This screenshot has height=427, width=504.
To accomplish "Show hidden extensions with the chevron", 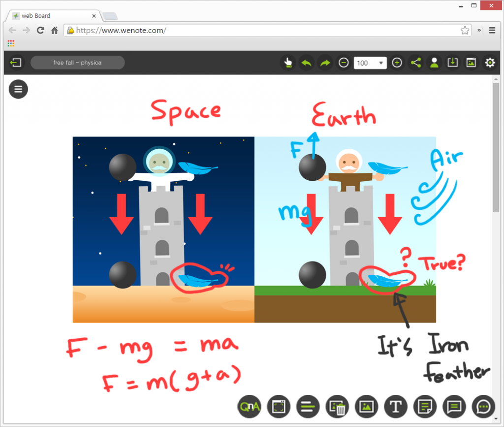I will pos(479,30).
